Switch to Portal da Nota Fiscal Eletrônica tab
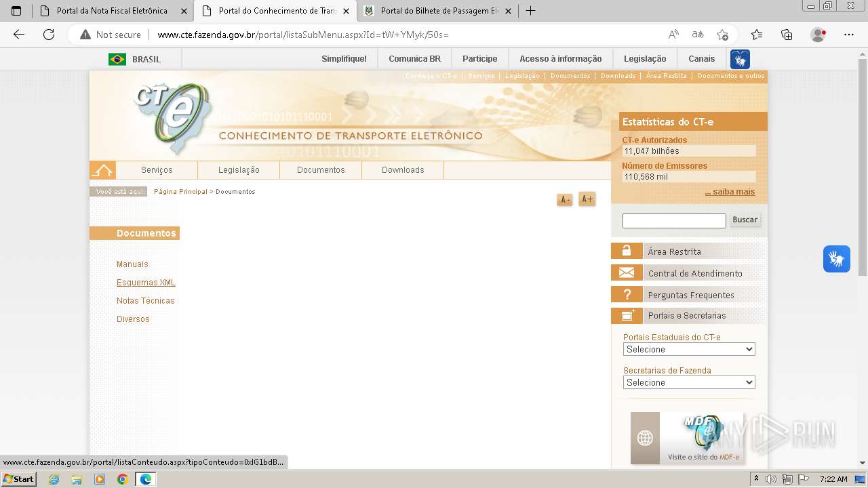 click(112, 11)
